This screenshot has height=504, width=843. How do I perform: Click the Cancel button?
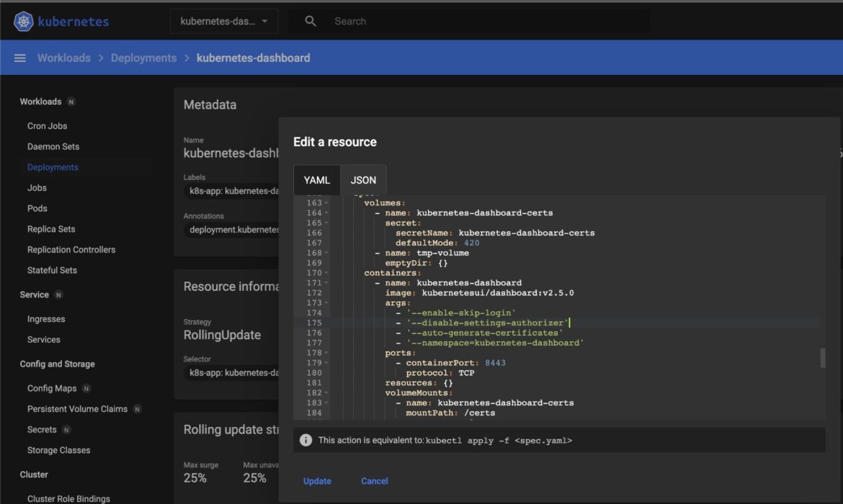click(x=374, y=481)
